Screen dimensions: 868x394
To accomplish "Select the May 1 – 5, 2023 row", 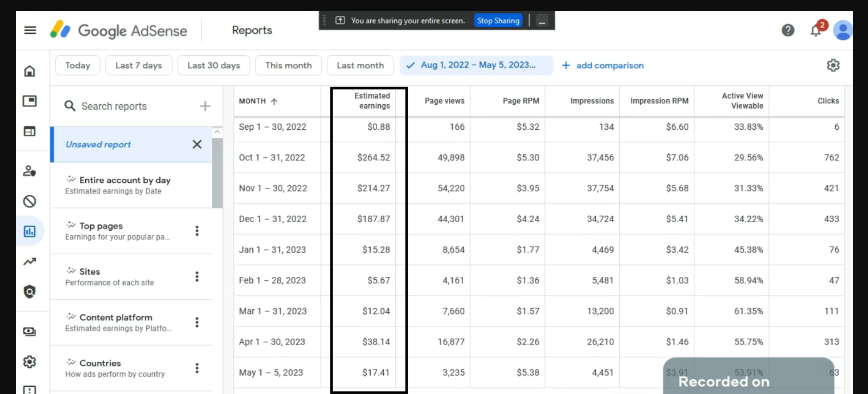I will (539, 373).
